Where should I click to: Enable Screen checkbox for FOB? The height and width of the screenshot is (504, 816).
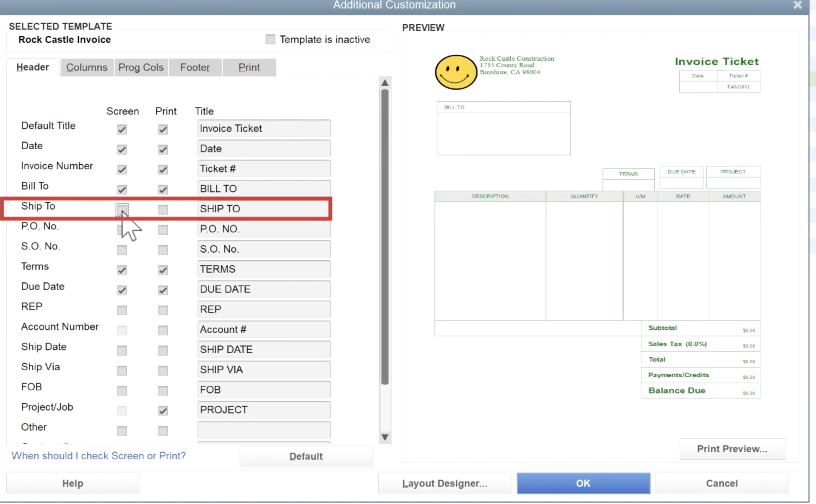pos(122,391)
